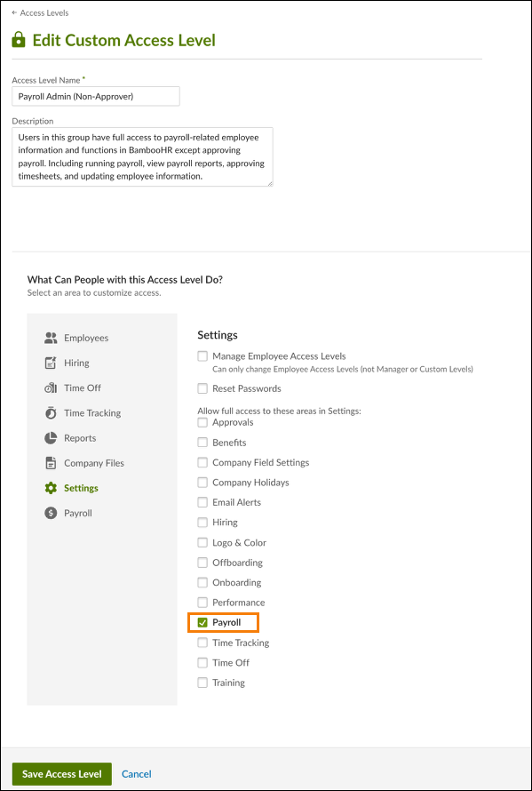Image resolution: width=532 pixels, height=791 pixels.
Task: Click the Employees people icon in sidebar
Action: point(51,338)
